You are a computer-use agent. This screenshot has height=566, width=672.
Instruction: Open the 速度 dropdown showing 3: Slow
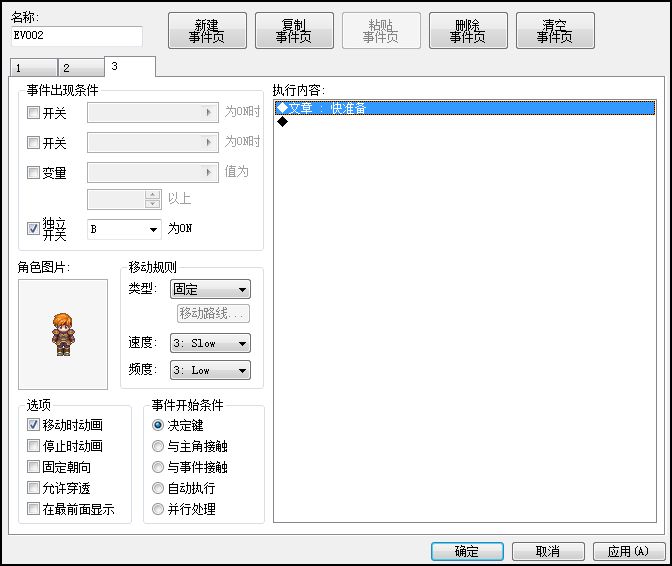point(210,343)
